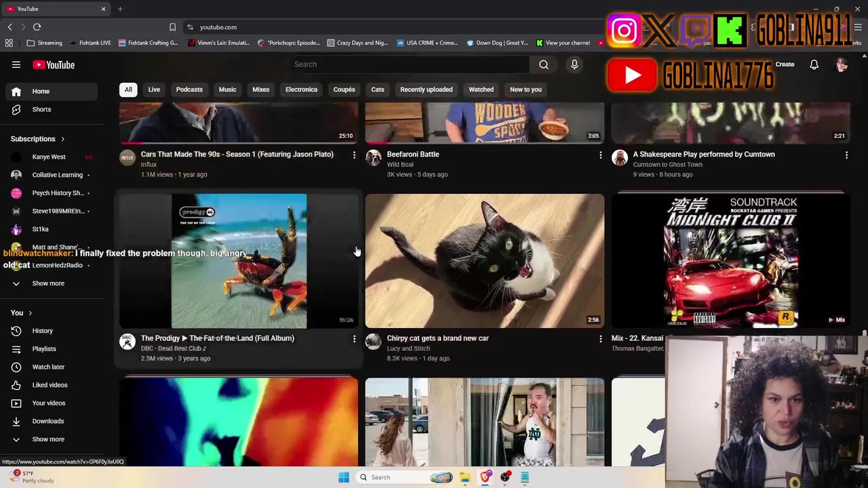Open St1ka subscription channel
Screen dimensions: 868x488
[x=52, y=229]
